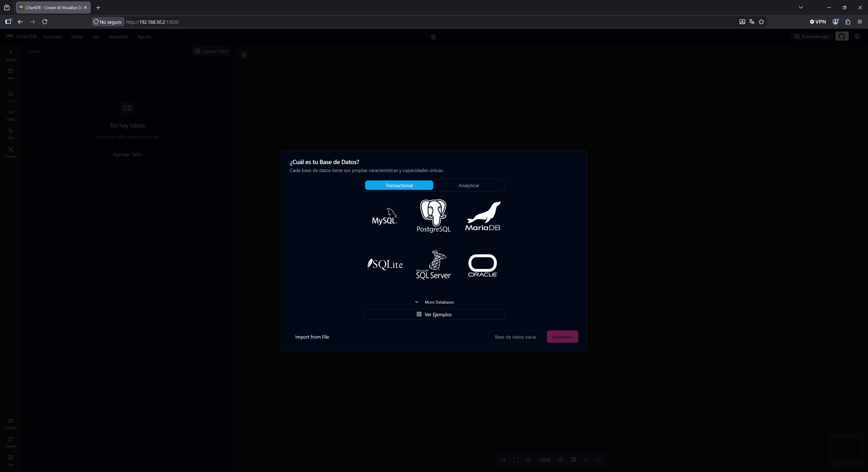Viewport: 868px width, 472px height.
Task: Click the auto-arrange grid icon
Action: 573,460
